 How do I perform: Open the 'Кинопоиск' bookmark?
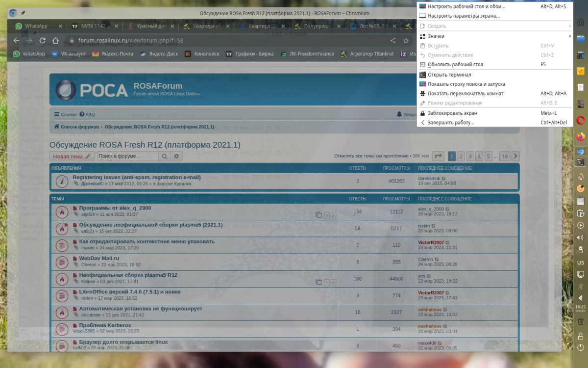(202, 54)
